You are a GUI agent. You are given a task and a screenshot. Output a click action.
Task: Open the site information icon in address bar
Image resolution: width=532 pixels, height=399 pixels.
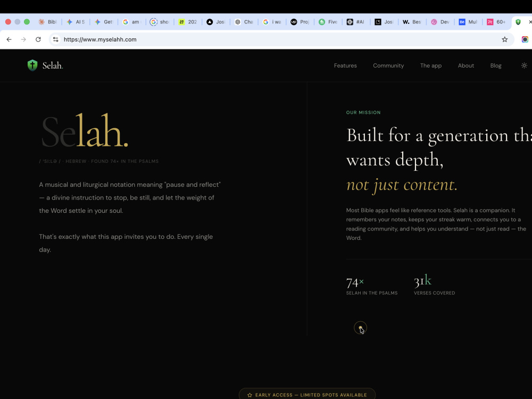point(56,39)
